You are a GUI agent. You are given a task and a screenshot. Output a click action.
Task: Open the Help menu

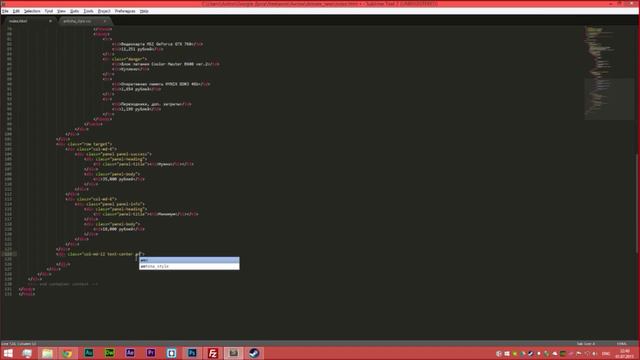click(144, 11)
